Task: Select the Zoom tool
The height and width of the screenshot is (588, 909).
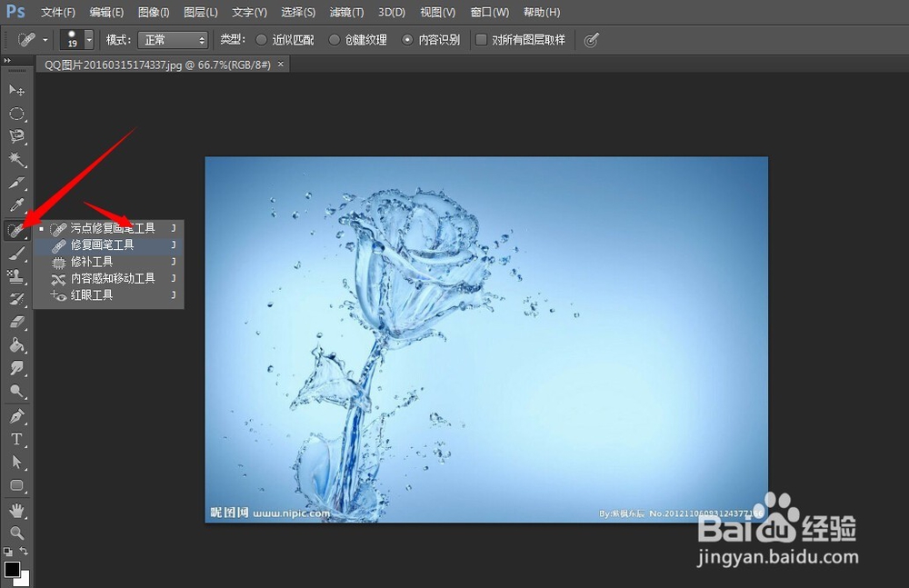Action: click(16, 533)
